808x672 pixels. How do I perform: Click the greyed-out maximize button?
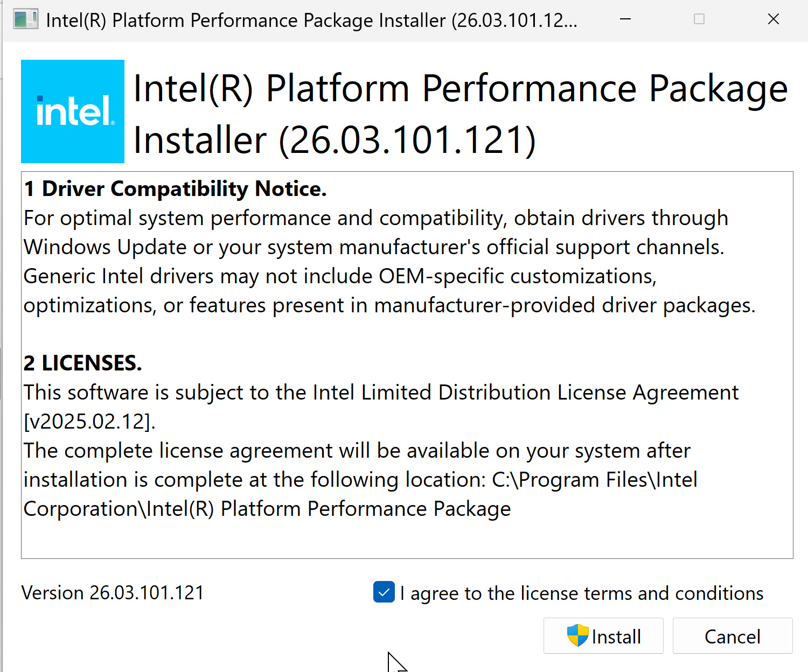click(699, 20)
